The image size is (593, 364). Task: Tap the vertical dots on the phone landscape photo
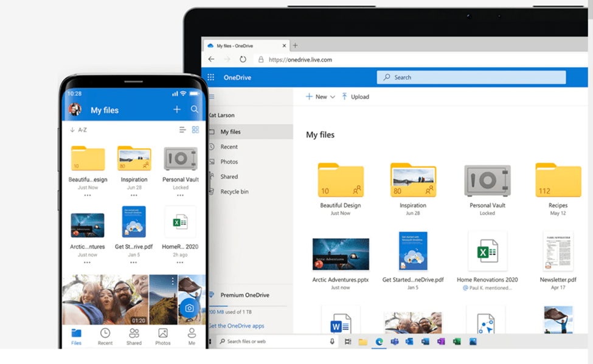tap(173, 281)
